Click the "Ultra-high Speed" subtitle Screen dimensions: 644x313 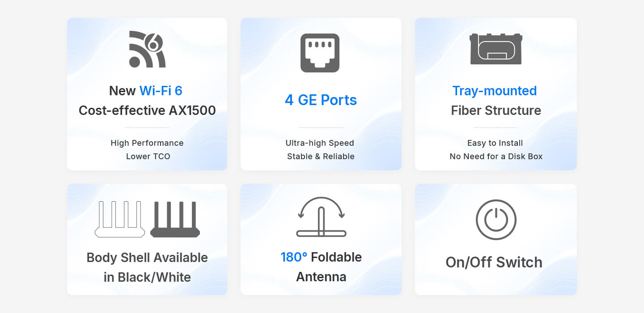tap(320, 143)
